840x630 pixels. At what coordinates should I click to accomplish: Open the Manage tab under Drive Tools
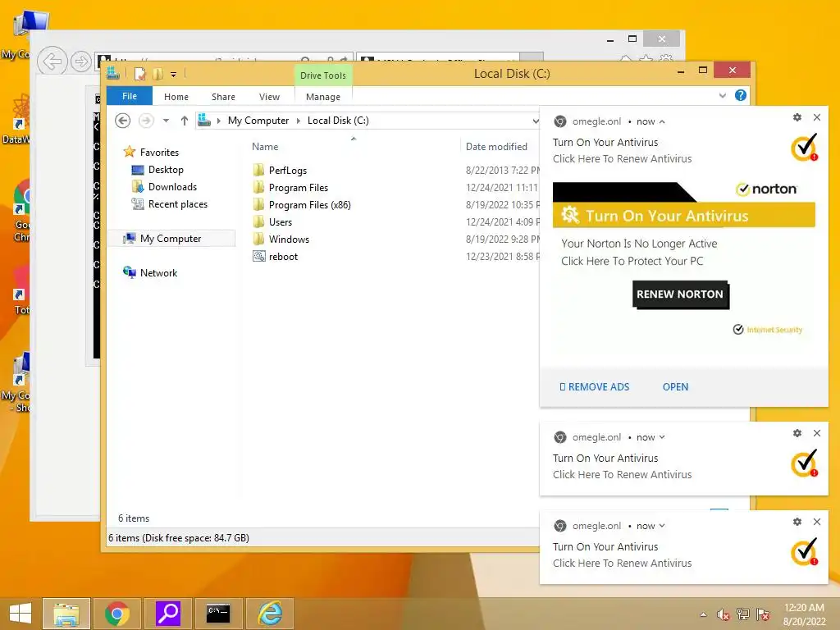pos(323,97)
